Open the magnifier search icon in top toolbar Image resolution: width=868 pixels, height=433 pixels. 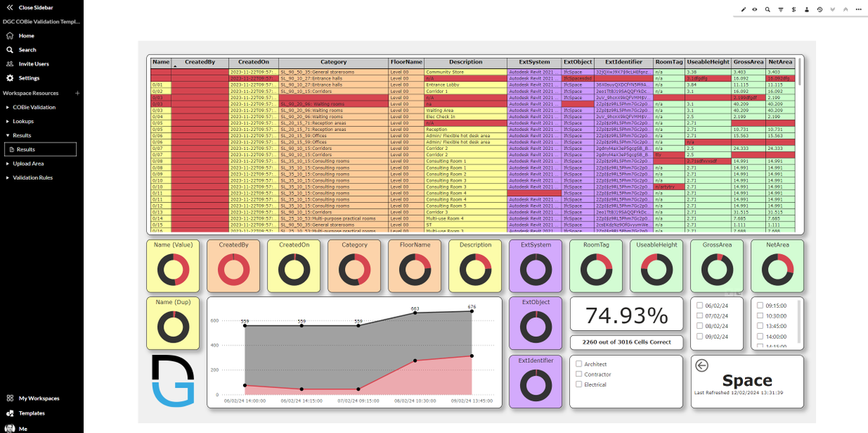pyautogui.click(x=767, y=9)
